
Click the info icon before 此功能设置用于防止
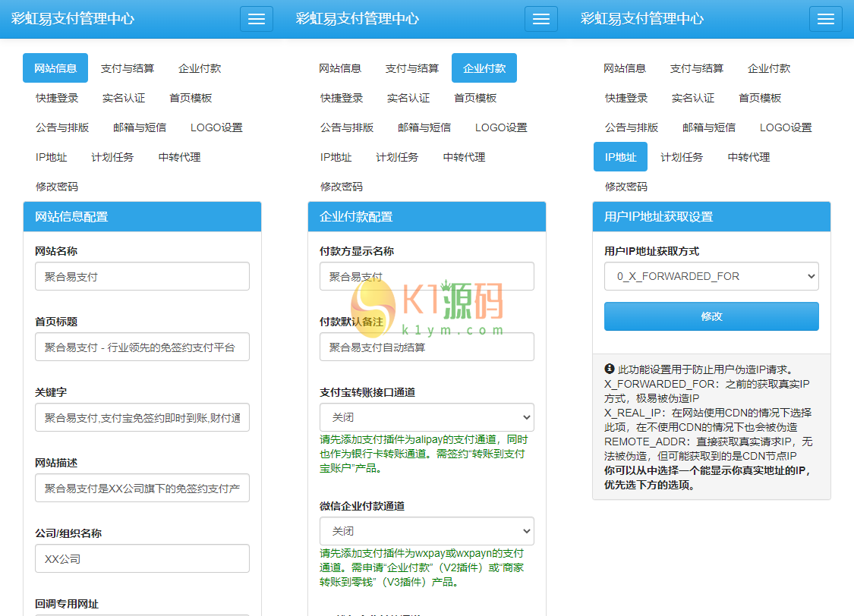pos(610,369)
